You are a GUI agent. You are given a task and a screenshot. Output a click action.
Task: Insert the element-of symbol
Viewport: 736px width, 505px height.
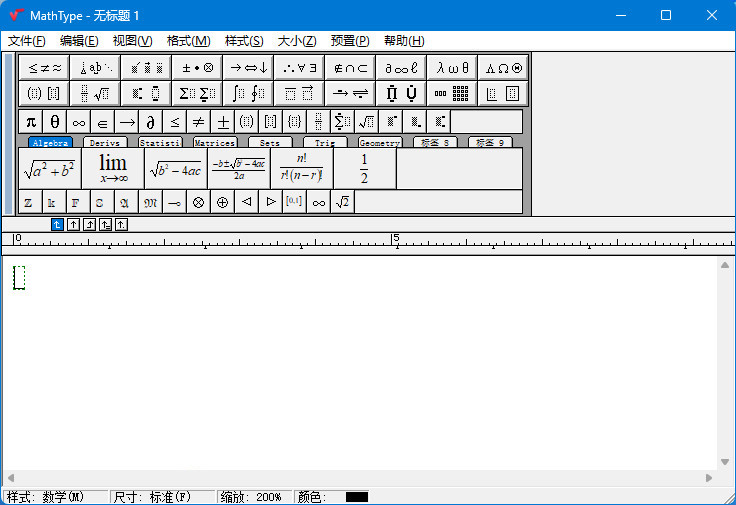point(103,122)
